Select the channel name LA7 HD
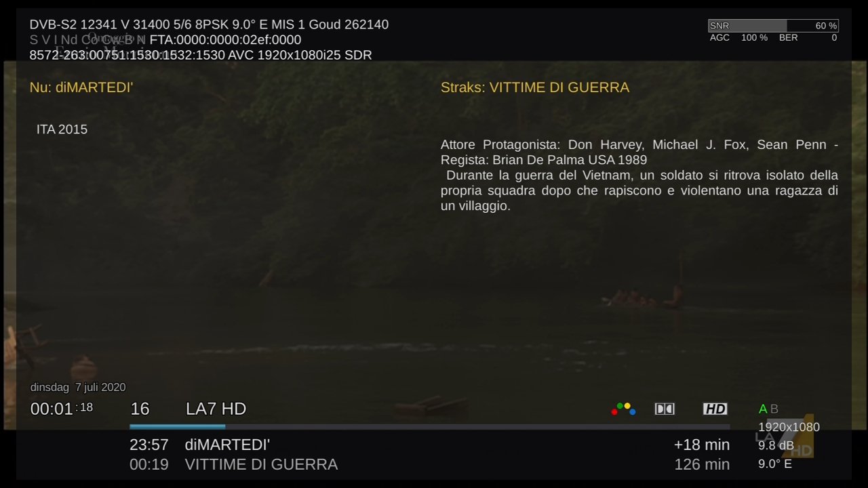868x488 pixels. pyautogui.click(x=216, y=409)
